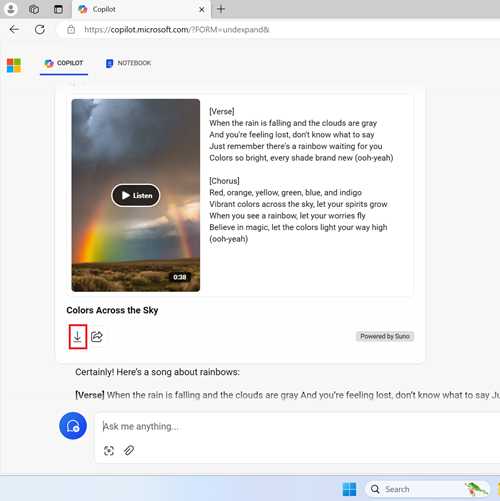Add a screenshot using capture icon

109,451
